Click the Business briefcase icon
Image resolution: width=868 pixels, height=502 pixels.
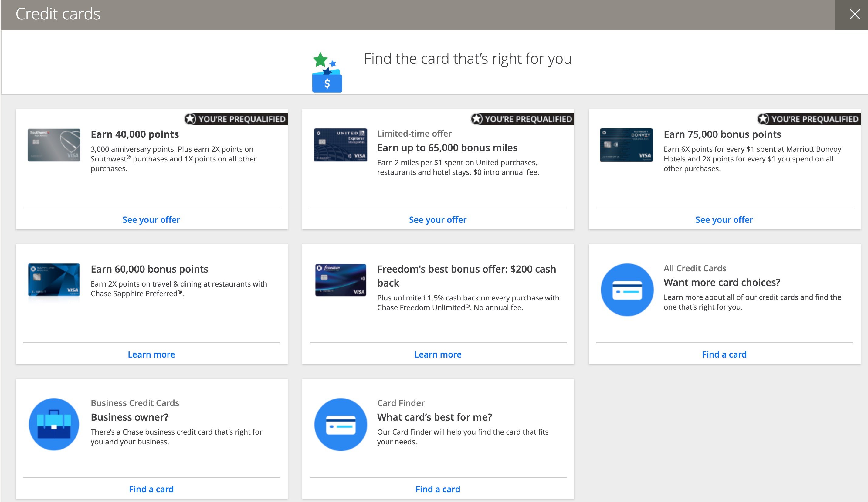54,425
